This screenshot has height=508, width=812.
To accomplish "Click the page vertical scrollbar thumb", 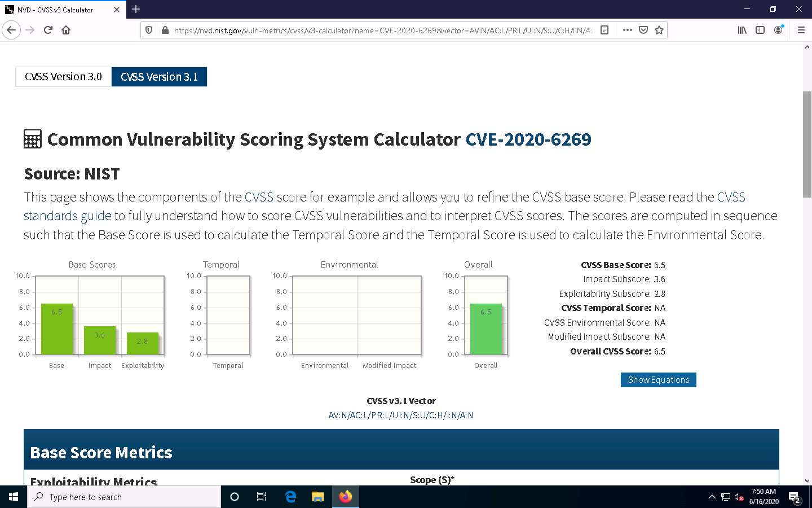I will 807,144.
